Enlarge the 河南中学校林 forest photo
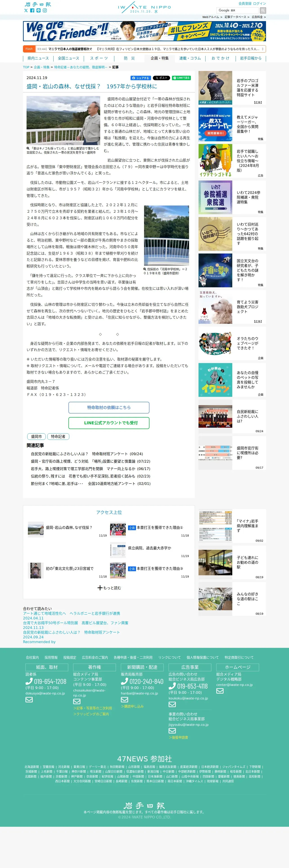 coord(167,235)
